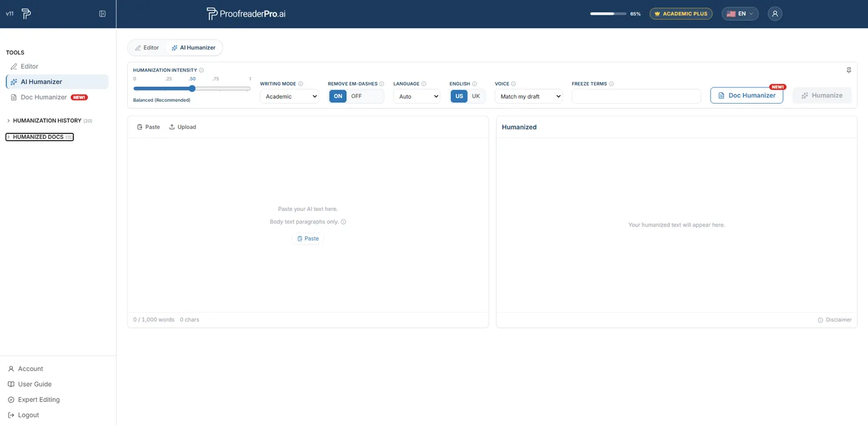The width and height of the screenshot is (868, 425).
Task: Show info tooltip for Language
Action: (424, 84)
